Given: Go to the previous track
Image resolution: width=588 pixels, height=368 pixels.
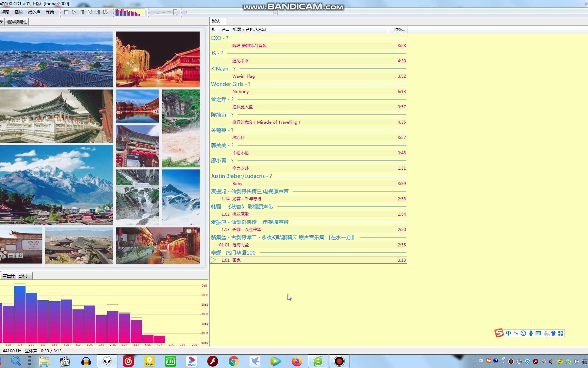Looking at the screenshot, I should [x=90, y=12].
